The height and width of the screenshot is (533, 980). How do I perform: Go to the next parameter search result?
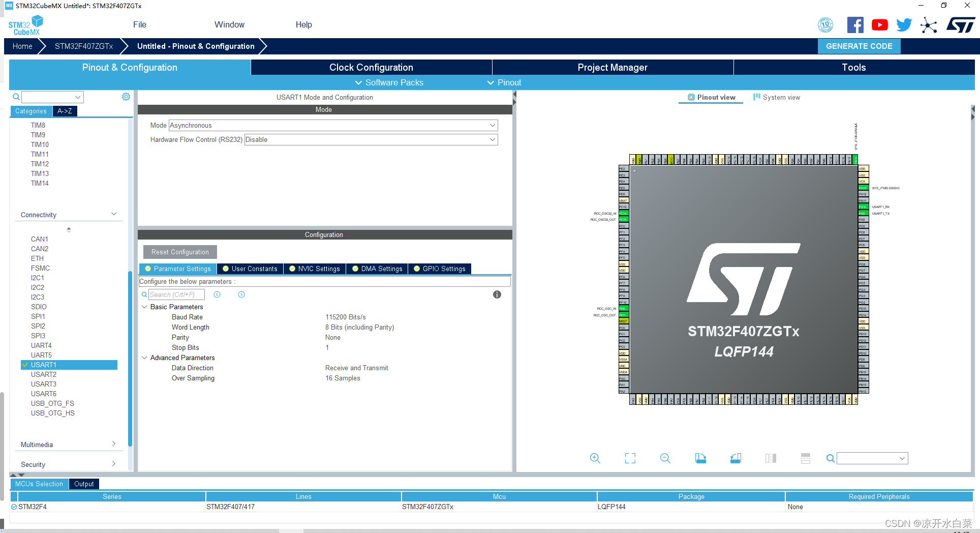click(241, 294)
